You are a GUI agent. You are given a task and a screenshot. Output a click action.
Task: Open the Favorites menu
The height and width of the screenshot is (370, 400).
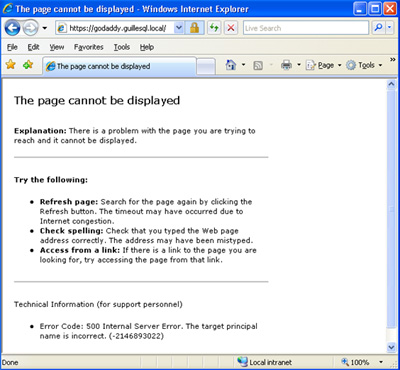point(89,47)
